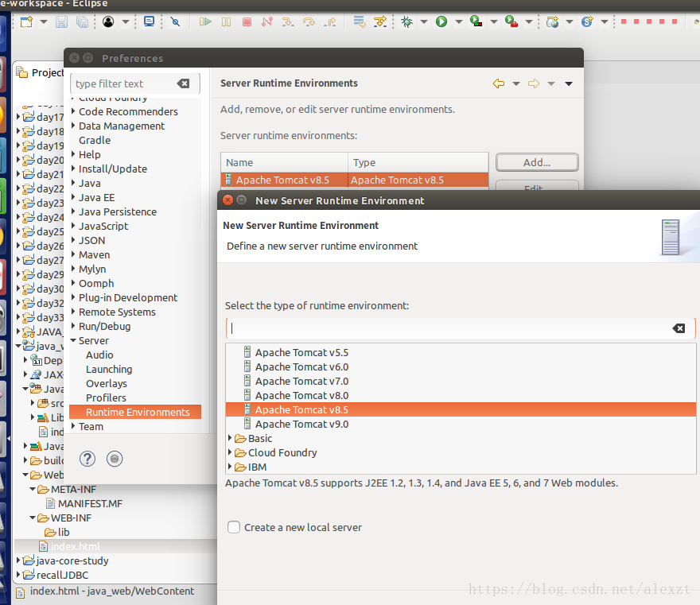The height and width of the screenshot is (605, 700).
Task: Expand the Java EE preferences node
Action: 73,197
